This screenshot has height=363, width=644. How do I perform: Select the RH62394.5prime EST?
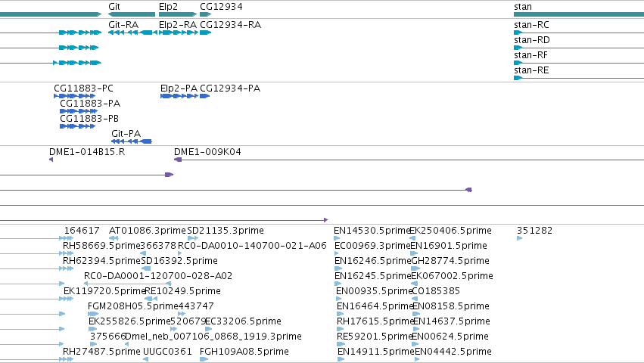point(101,261)
